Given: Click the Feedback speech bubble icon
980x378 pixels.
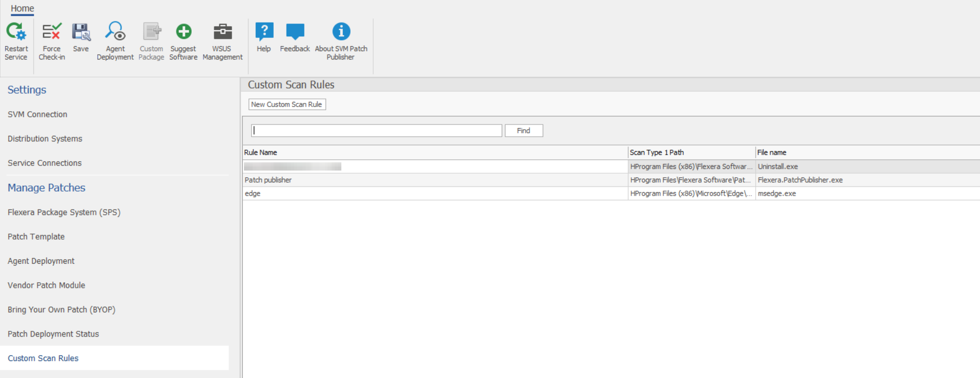Looking at the screenshot, I should [x=295, y=32].
